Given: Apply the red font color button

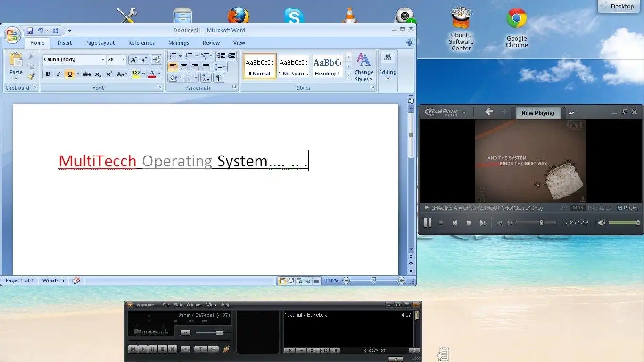Looking at the screenshot, I should [x=151, y=74].
